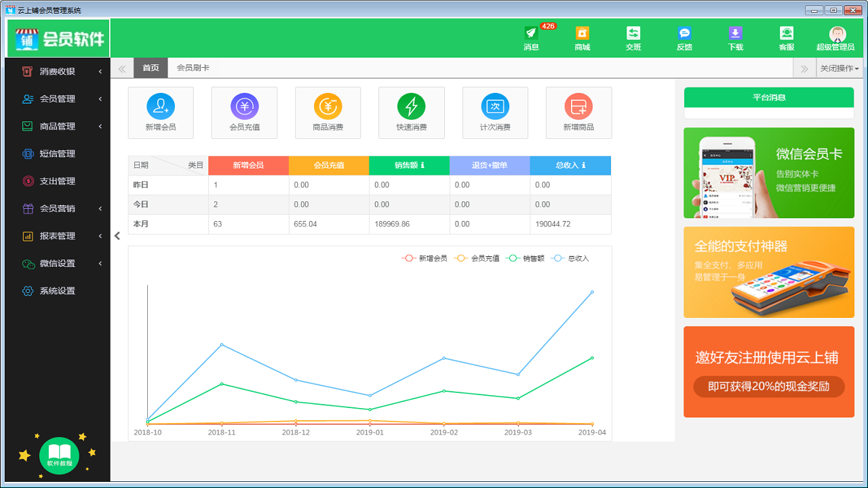Select the 计次消费 counting consumption icon
Screen dimensions: 868x488
tap(495, 113)
